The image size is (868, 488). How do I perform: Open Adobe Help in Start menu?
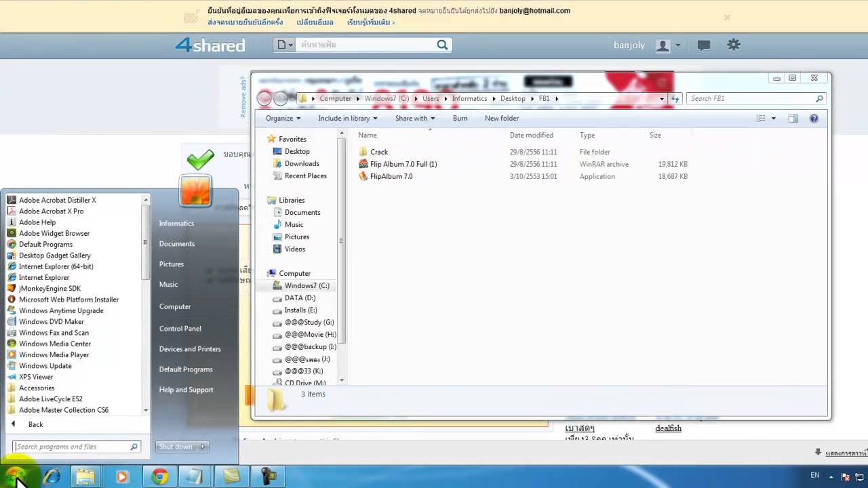(37, 222)
